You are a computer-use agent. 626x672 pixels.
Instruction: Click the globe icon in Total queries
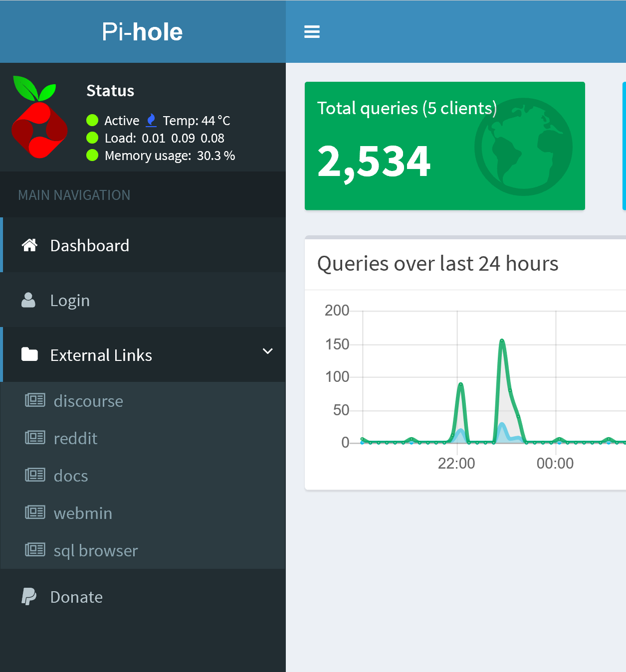(523, 147)
